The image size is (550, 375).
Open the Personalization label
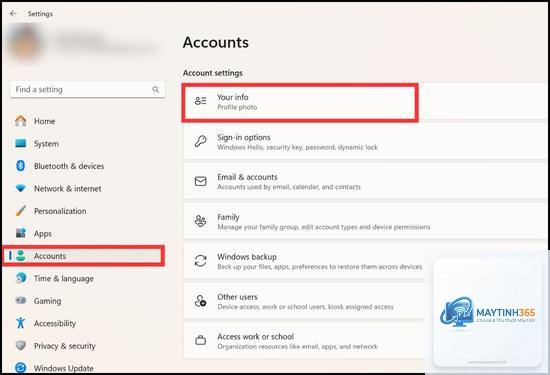click(x=60, y=211)
